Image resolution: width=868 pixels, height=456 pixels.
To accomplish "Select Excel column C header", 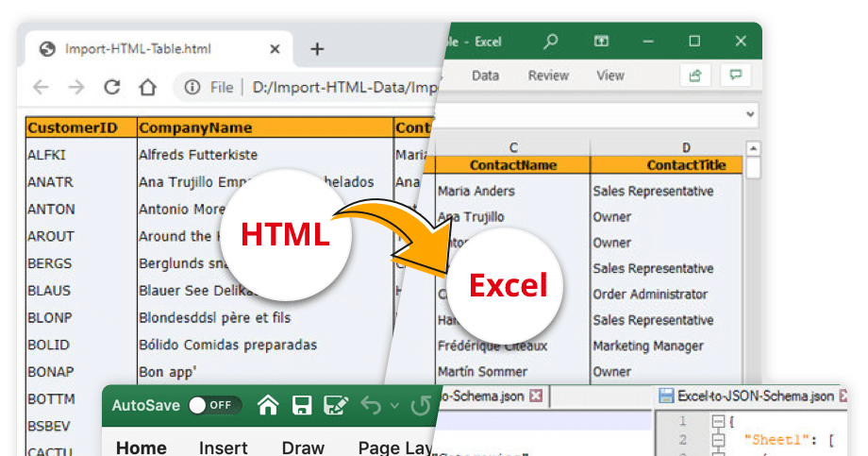I will point(513,148).
